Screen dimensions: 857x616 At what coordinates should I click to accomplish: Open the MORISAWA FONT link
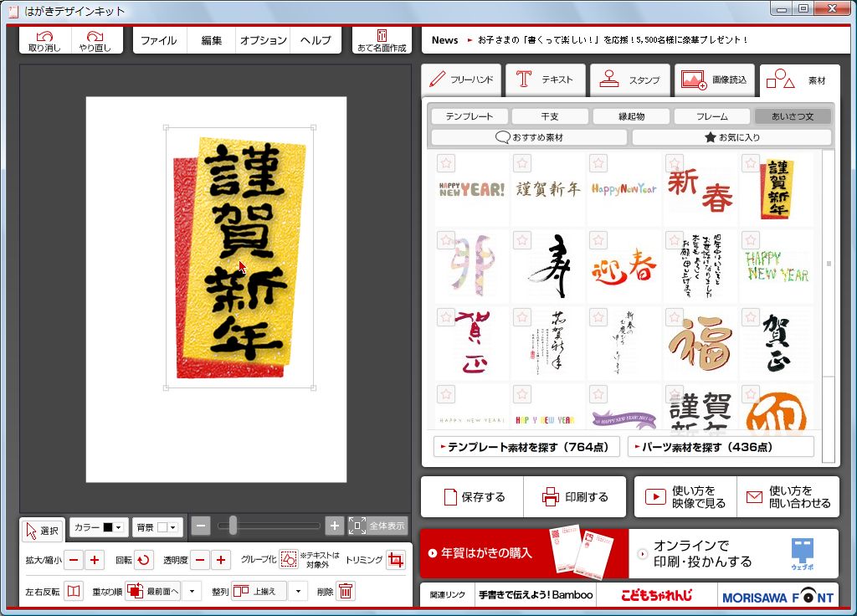point(777,596)
